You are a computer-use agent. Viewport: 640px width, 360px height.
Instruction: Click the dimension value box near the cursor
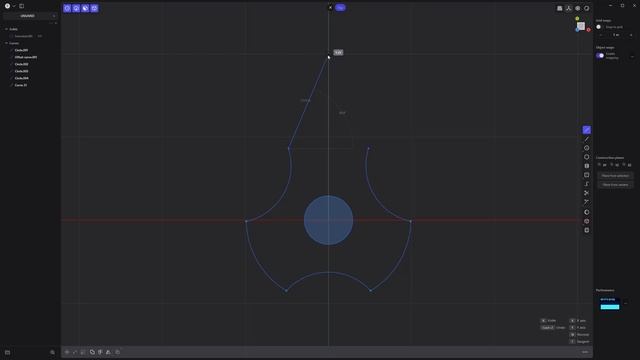coord(338,53)
